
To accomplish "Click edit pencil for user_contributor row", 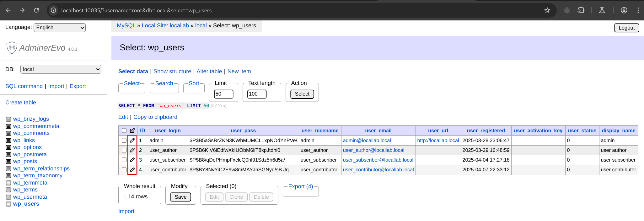I will pos(132,170).
